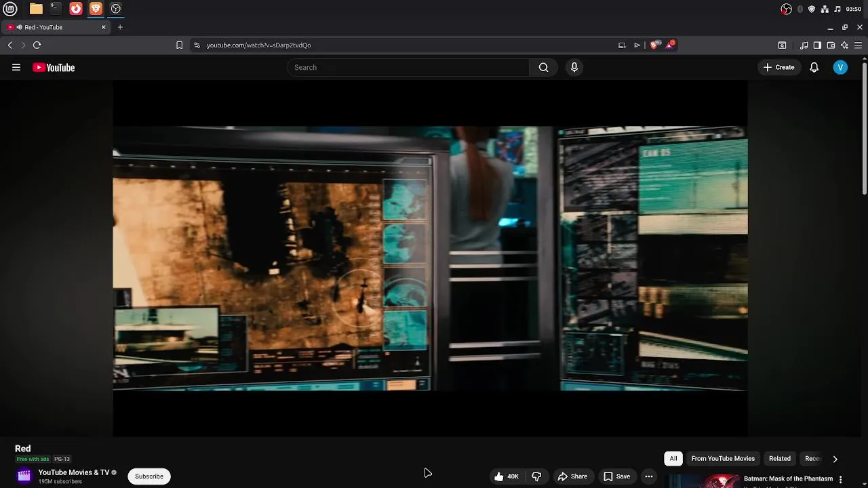Toggle the Brave sidebar panel
The width and height of the screenshot is (868, 488).
click(x=817, y=45)
